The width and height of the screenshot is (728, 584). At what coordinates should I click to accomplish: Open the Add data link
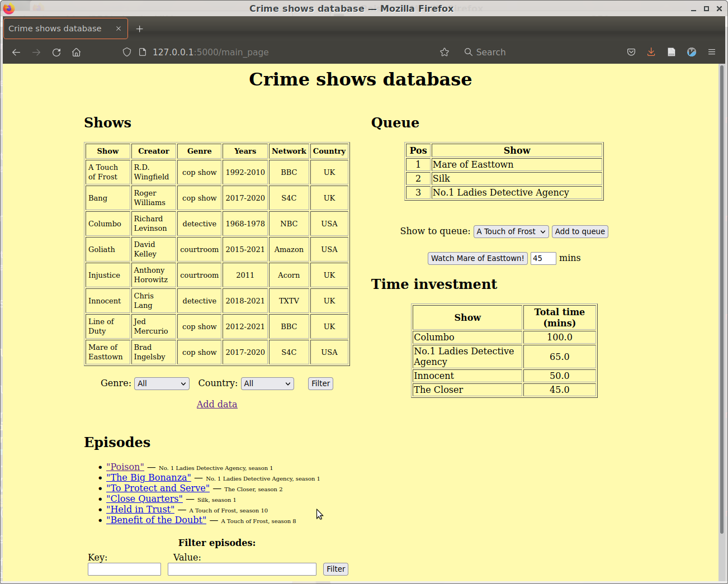point(217,404)
